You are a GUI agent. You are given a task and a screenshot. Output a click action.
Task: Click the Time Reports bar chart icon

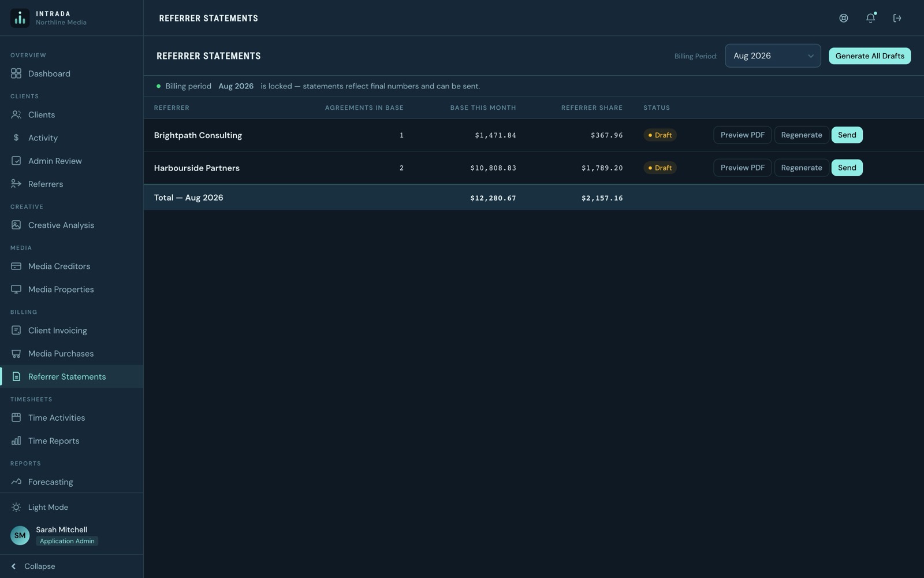point(16,440)
